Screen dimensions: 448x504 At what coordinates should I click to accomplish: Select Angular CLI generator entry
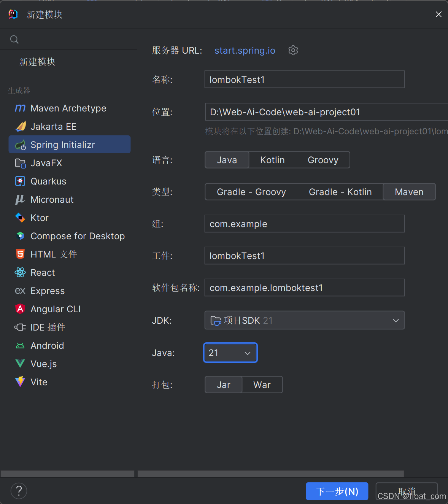point(70,309)
